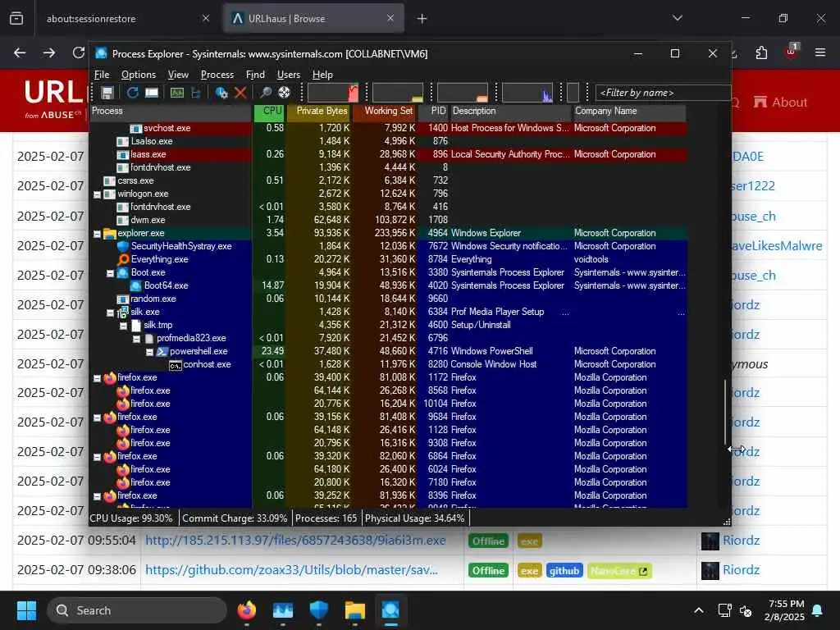The height and width of the screenshot is (630, 840).
Task: Open Windows Security shield in taskbar
Action: tap(319, 610)
